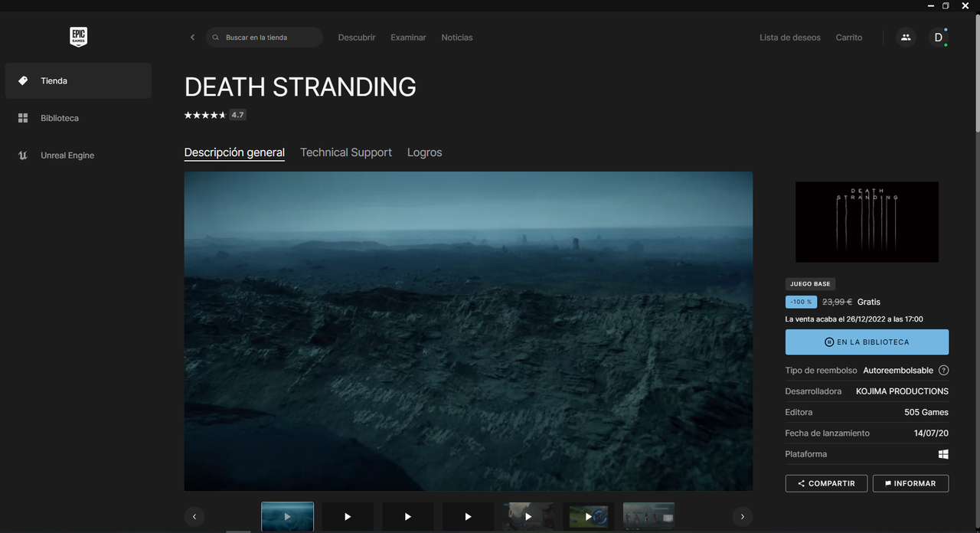This screenshot has width=980, height=533.
Task: Select the Descripción general tab
Action: (x=234, y=152)
